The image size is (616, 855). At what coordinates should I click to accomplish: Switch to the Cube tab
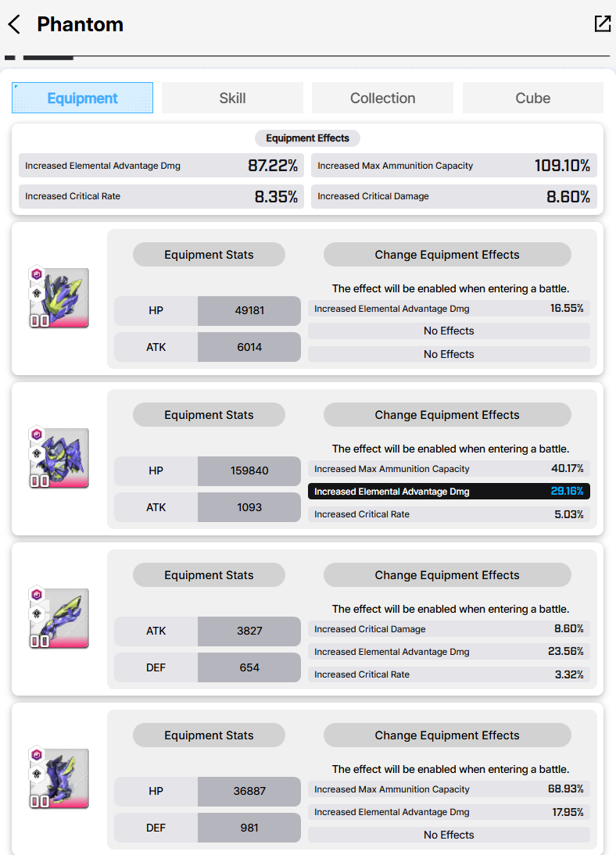click(532, 98)
